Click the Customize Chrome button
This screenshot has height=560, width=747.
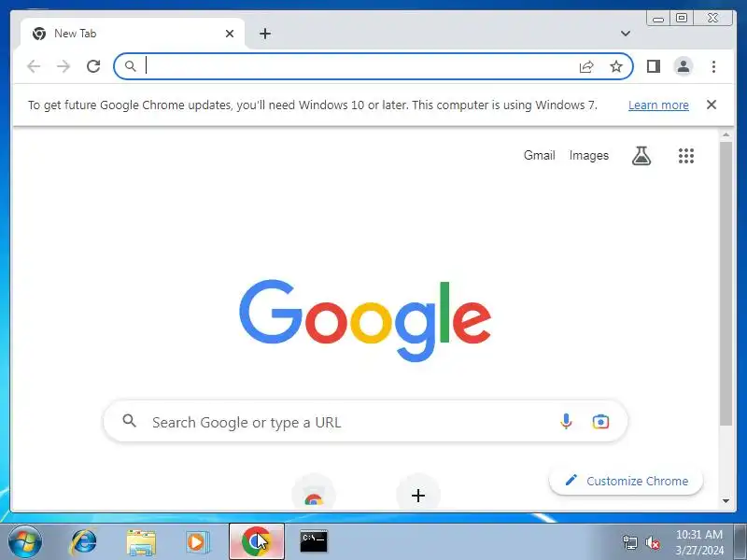point(626,481)
